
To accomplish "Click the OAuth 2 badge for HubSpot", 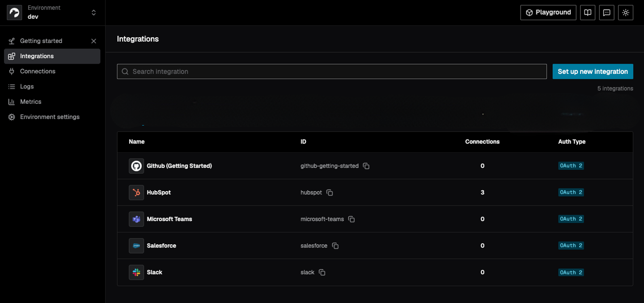I will tap(571, 192).
